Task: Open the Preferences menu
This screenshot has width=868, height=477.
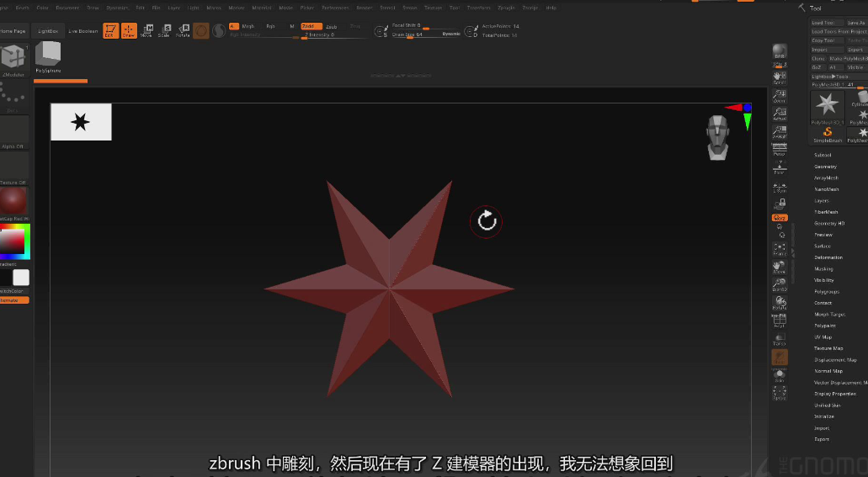Action: [335, 8]
